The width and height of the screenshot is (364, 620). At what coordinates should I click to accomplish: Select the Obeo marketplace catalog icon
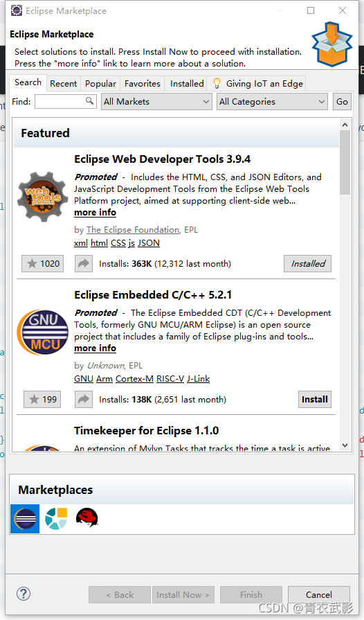56,519
